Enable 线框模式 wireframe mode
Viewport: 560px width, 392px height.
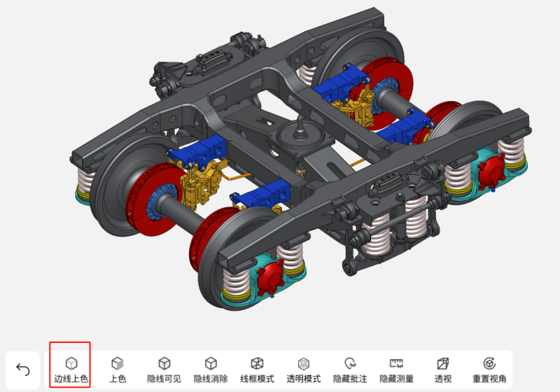point(257,370)
